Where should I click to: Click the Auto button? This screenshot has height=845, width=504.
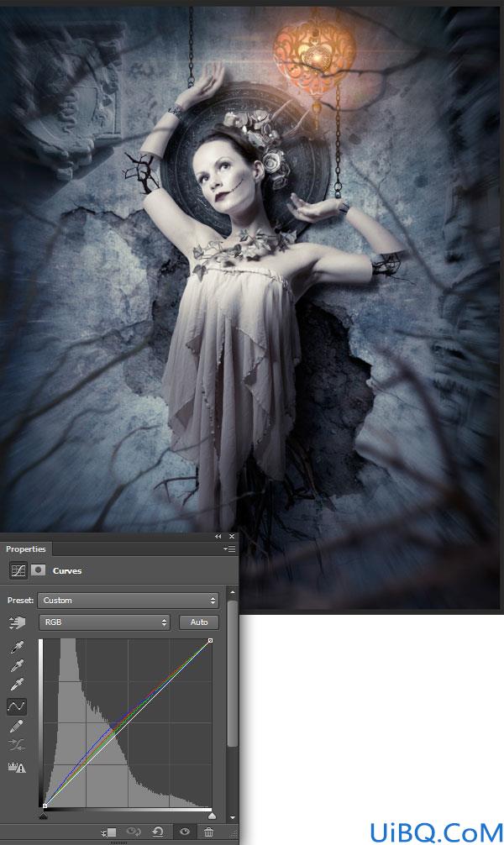[199, 622]
